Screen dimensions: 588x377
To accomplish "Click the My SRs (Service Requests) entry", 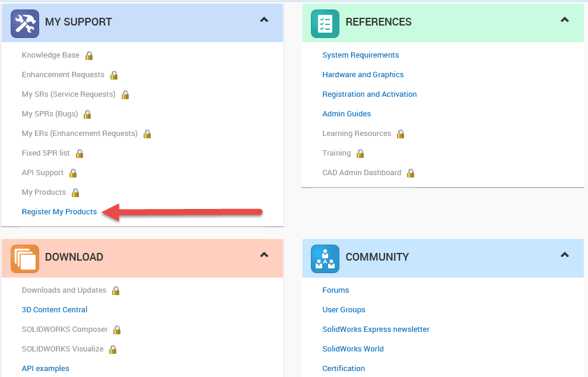I will pos(69,94).
